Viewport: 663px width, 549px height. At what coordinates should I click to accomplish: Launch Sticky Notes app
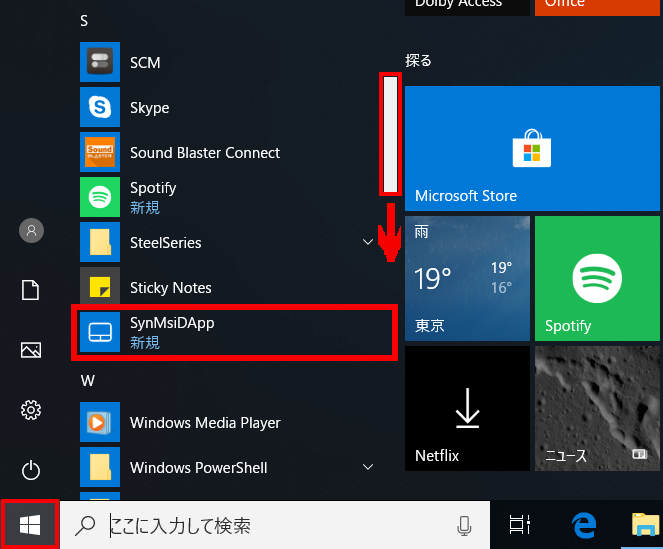tap(228, 287)
